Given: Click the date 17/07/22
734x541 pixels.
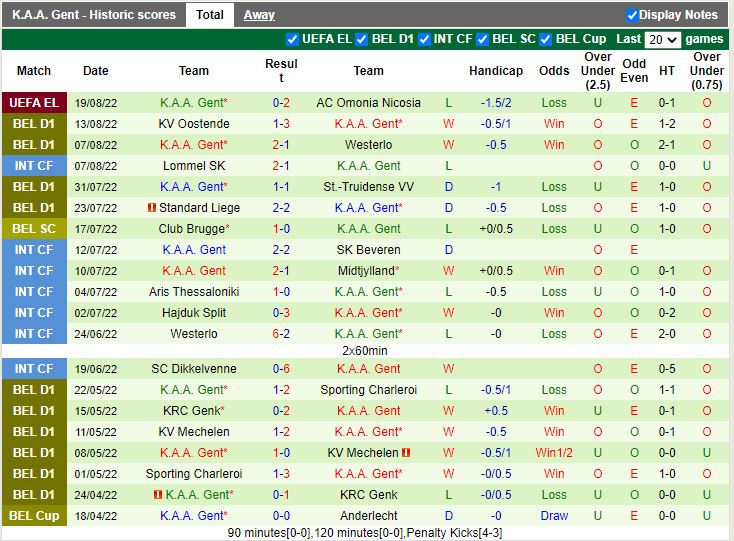Looking at the screenshot, I should tap(95, 229).
